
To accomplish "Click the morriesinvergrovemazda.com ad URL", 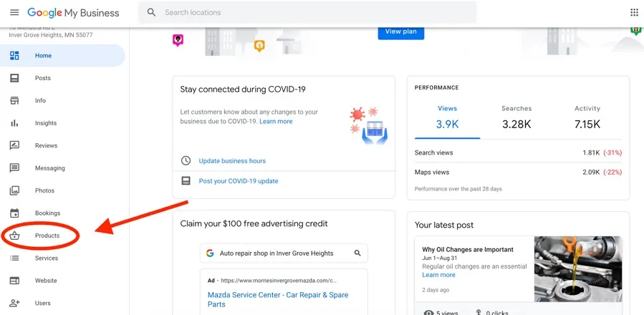I will coord(279,281).
